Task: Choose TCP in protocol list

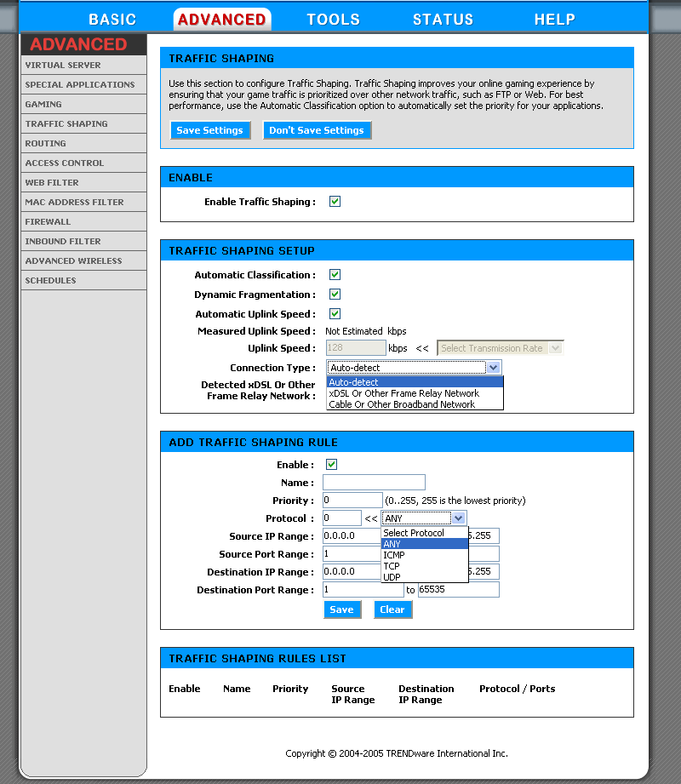Action: point(425,566)
